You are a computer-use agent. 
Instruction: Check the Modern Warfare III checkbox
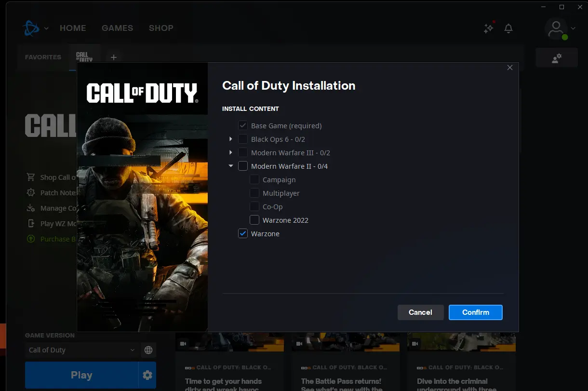tap(243, 152)
